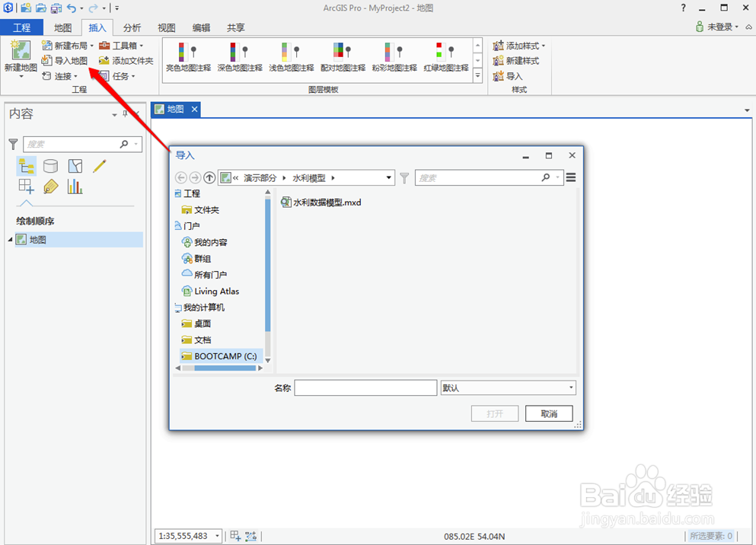Click the 名称 name input field
This screenshot has width=756, height=545.
tap(365, 388)
